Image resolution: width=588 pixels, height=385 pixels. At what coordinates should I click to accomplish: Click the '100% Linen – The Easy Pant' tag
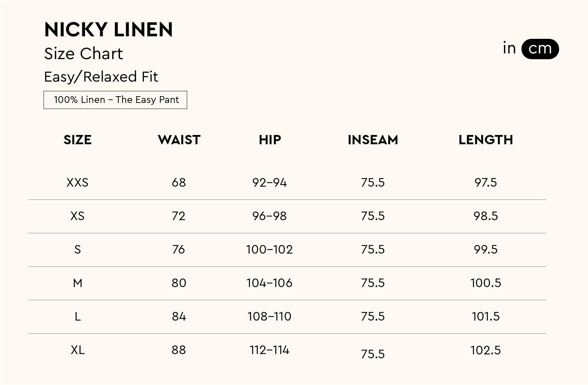click(115, 100)
